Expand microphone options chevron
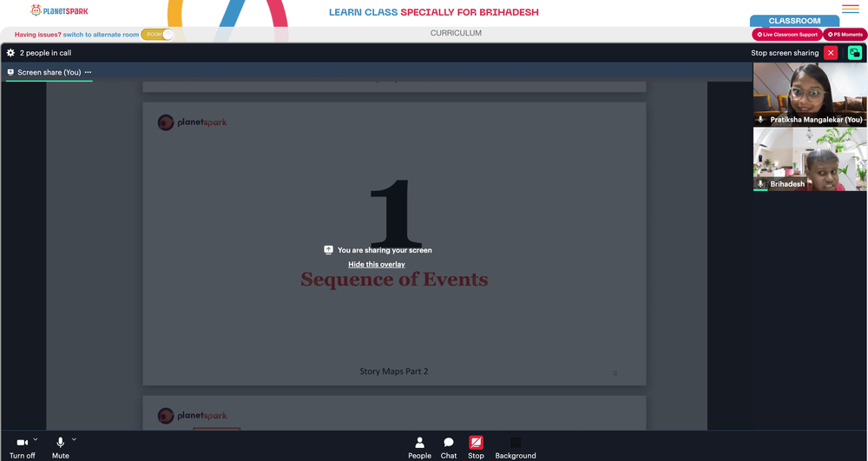Viewport: 868px width, 461px height. coord(74,439)
